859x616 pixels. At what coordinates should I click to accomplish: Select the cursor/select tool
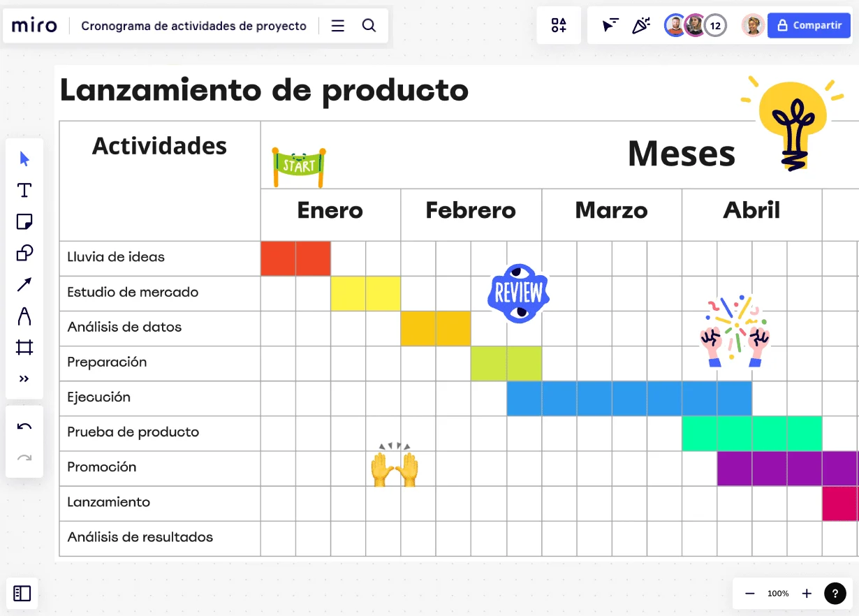tap(24, 159)
